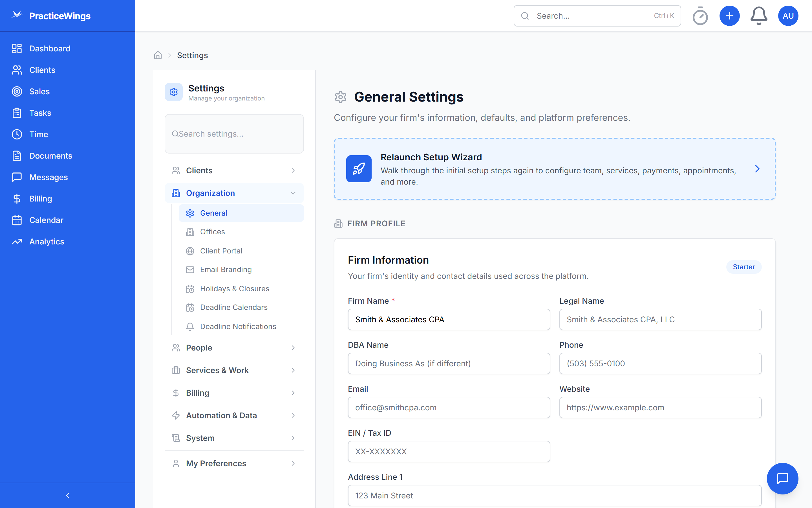Viewport: 812px width, 508px height.
Task: Click the gear icon beside General Settings
Action: [340, 97]
